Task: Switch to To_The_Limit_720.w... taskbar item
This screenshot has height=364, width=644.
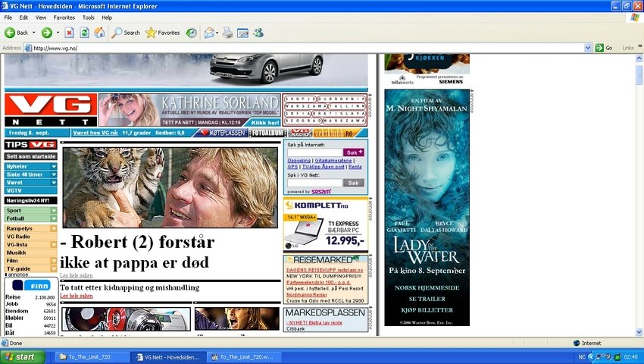Action: (x=245, y=357)
